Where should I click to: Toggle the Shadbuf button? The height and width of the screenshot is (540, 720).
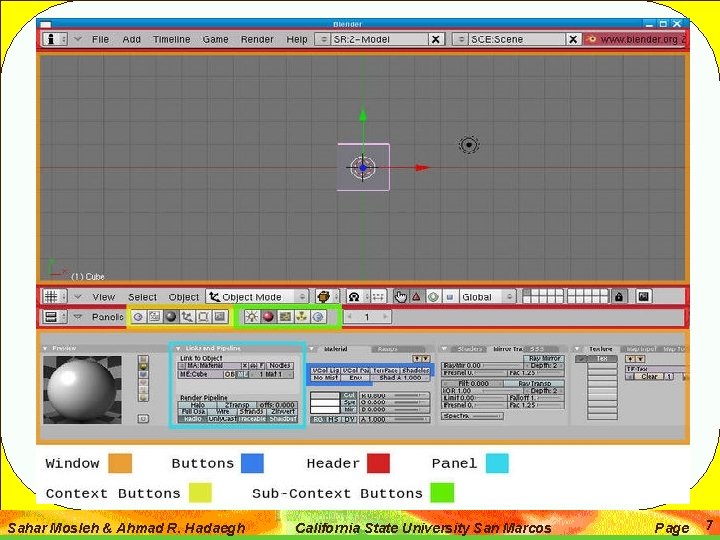click(283, 419)
